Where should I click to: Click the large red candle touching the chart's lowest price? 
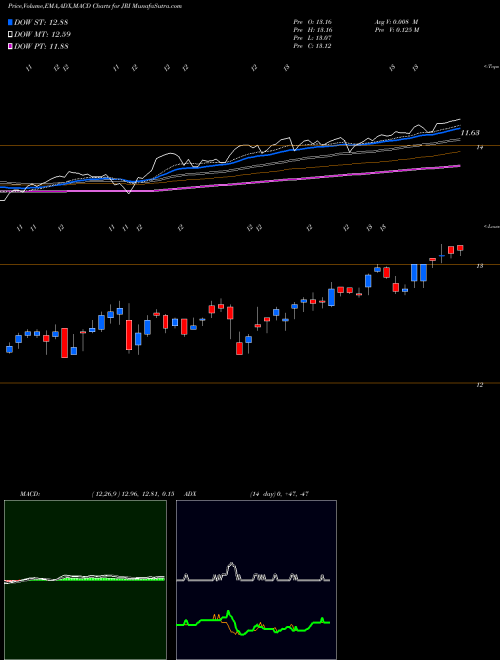coord(64,343)
